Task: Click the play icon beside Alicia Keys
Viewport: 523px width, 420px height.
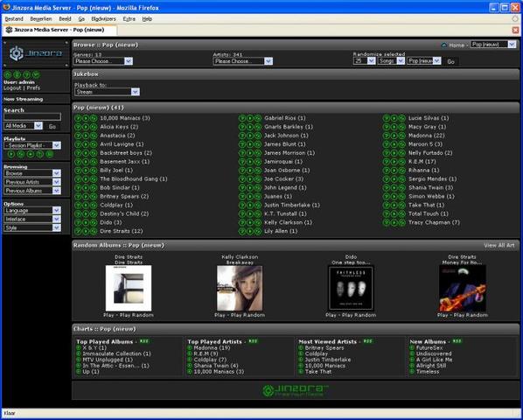Action: [86, 127]
